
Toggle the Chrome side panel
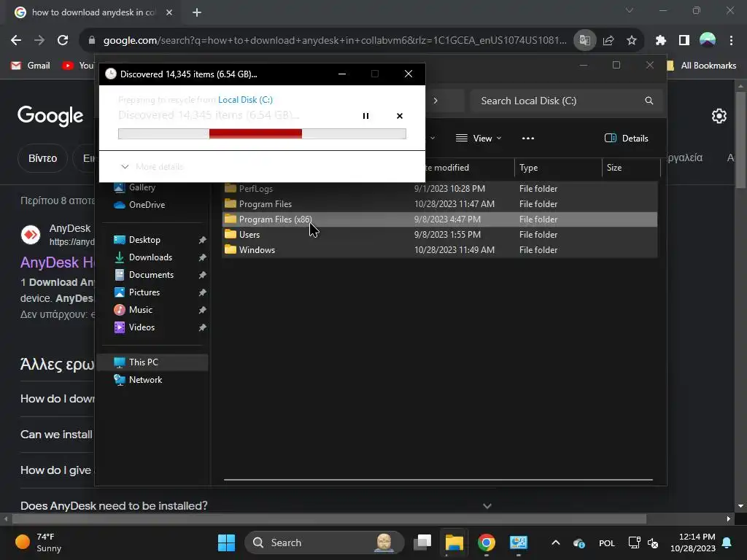(x=684, y=41)
